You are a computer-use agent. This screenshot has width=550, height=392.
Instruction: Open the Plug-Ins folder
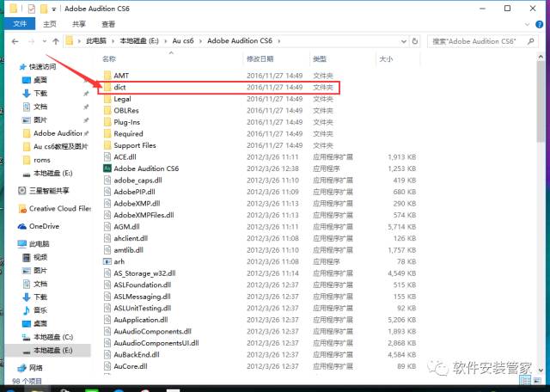coord(127,122)
